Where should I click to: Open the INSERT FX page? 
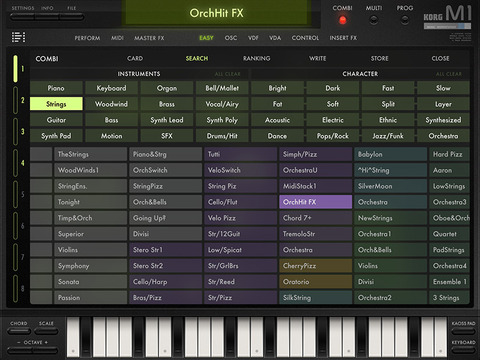[x=343, y=38]
